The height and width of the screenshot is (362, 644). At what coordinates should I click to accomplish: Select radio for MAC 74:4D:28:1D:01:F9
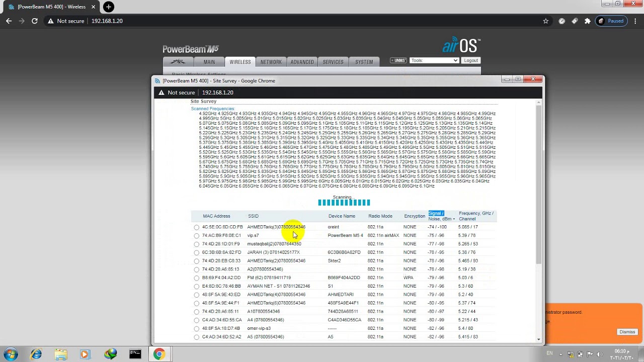click(197, 244)
